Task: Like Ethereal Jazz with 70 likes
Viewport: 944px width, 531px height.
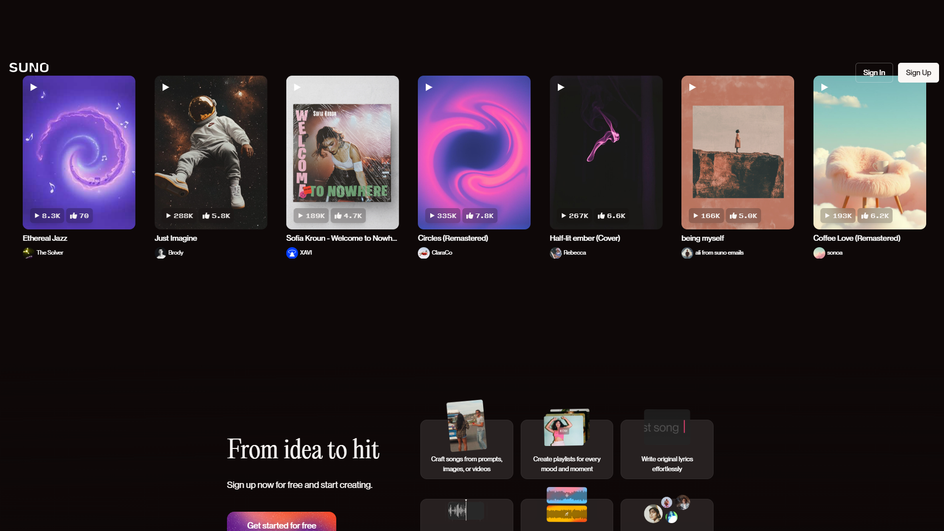Action: point(79,216)
